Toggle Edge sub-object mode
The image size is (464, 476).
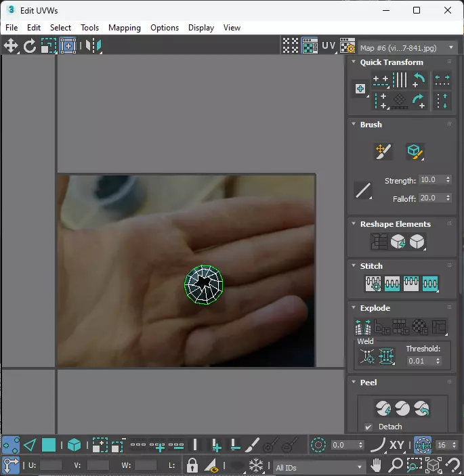(30, 446)
